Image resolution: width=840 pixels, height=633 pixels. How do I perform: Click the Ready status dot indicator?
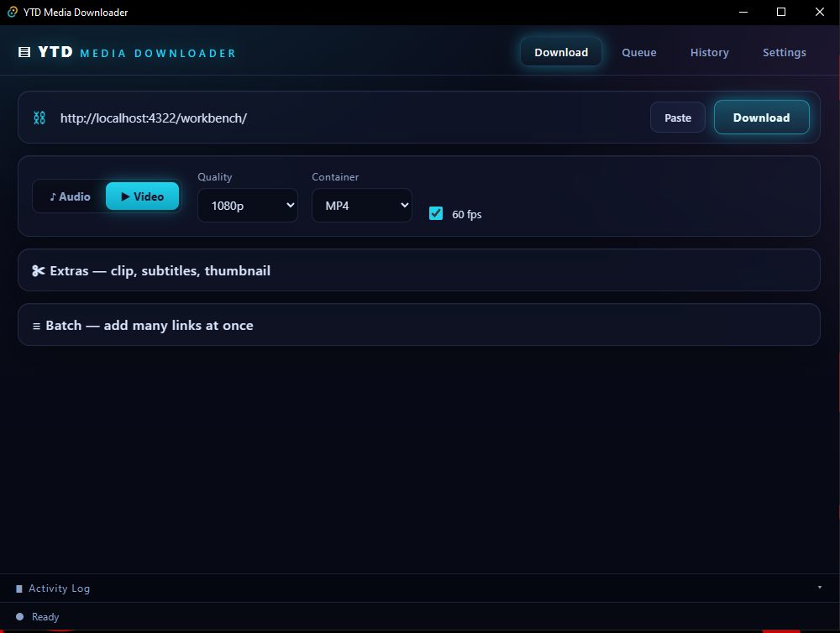coord(20,617)
